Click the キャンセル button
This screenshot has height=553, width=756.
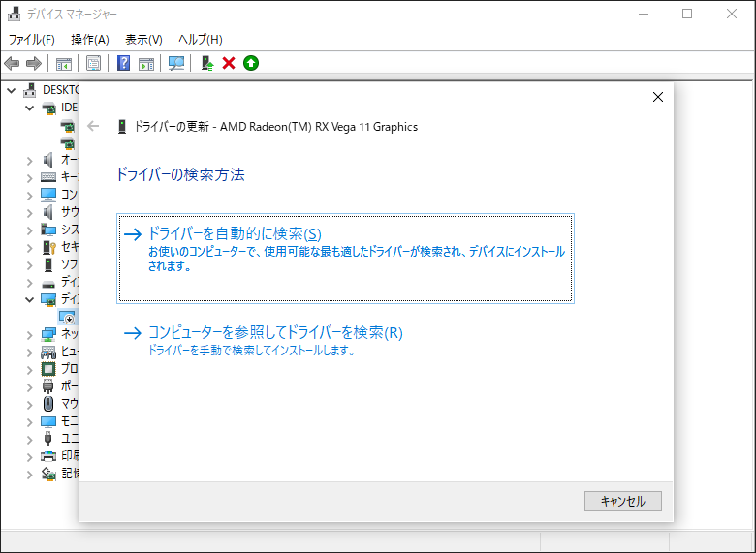point(623,502)
